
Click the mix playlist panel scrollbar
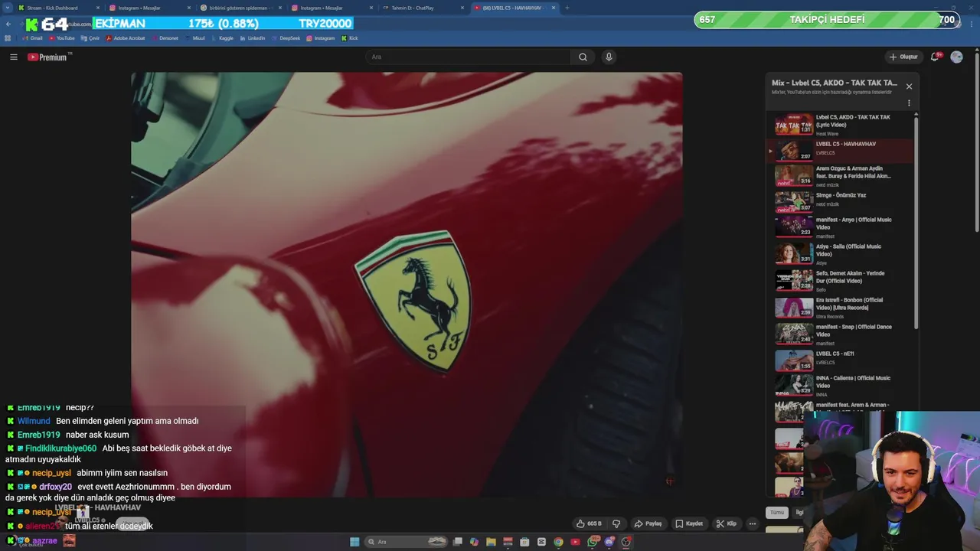click(x=916, y=222)
